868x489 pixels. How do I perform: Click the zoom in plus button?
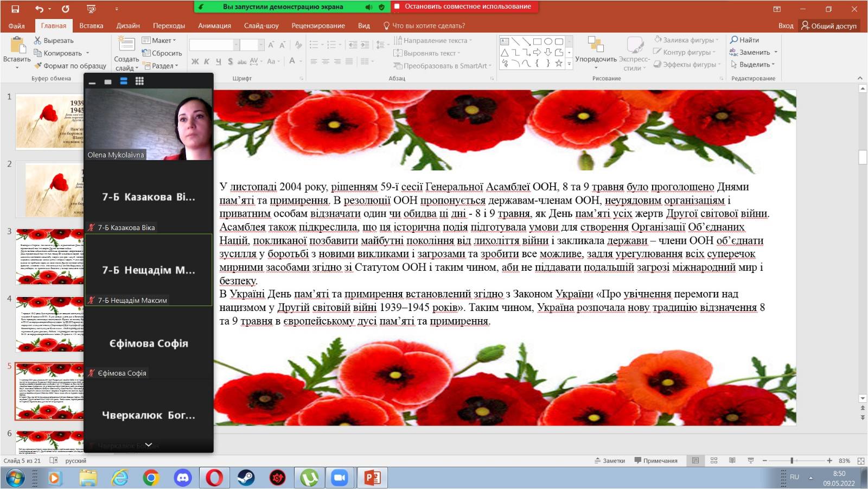coord(829,461)
